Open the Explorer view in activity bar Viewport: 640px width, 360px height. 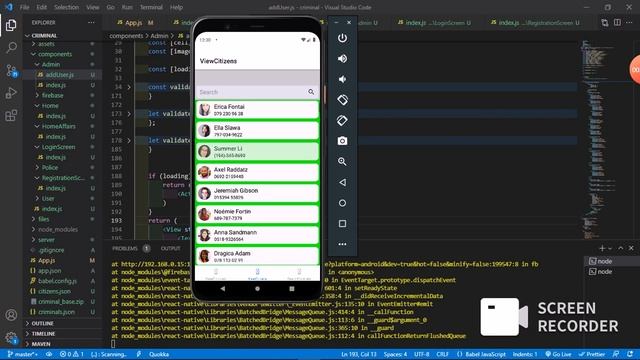11,25
